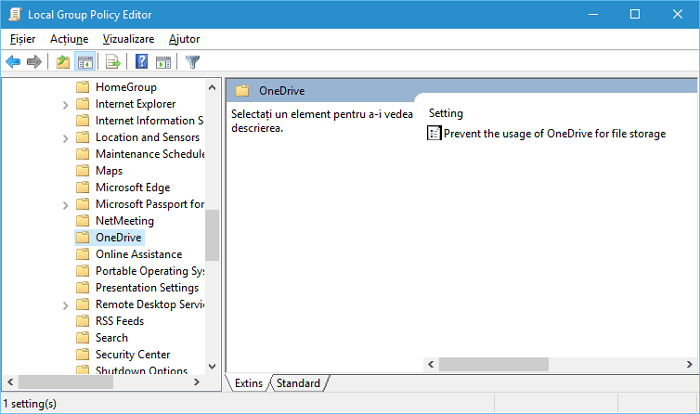Click the Search folder icon in tree
Screen dimensions: 700x414
83,337
